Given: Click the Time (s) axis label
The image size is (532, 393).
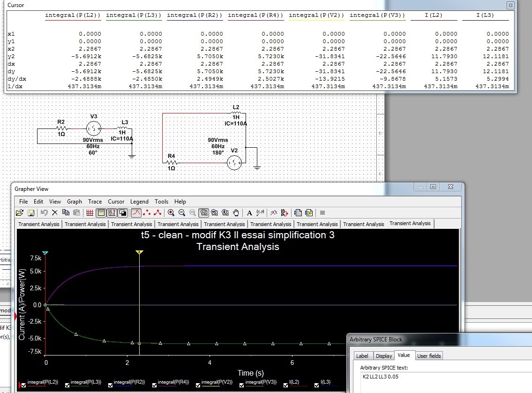Looking at the screenshot, I should coord(251,373).
